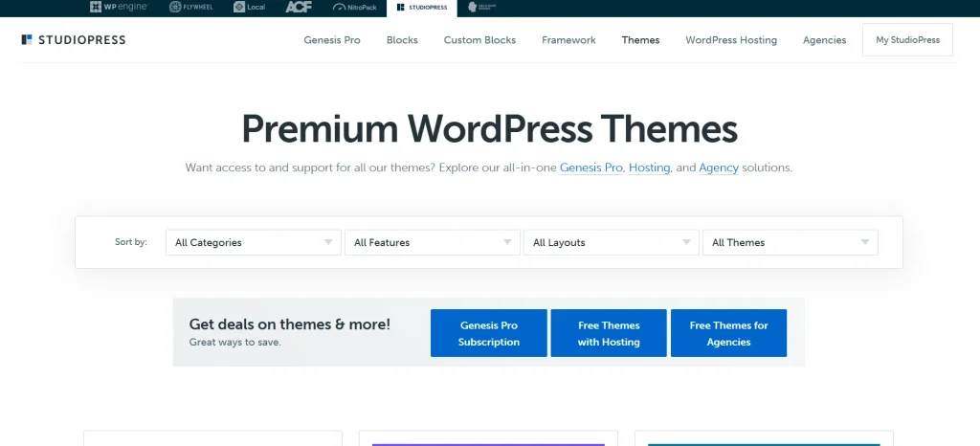This screenshot has width=980, height=446.
Task: Open the ACF logo link
Action: coord(298,8)
